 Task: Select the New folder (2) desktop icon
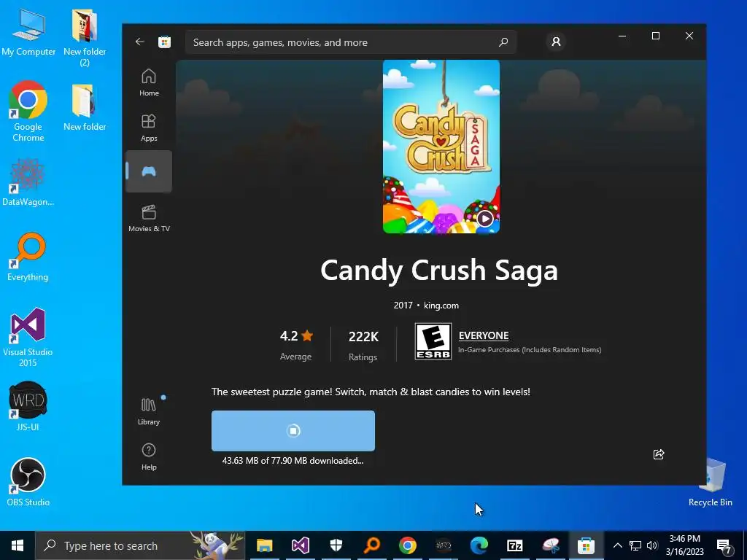pos(85,38)
